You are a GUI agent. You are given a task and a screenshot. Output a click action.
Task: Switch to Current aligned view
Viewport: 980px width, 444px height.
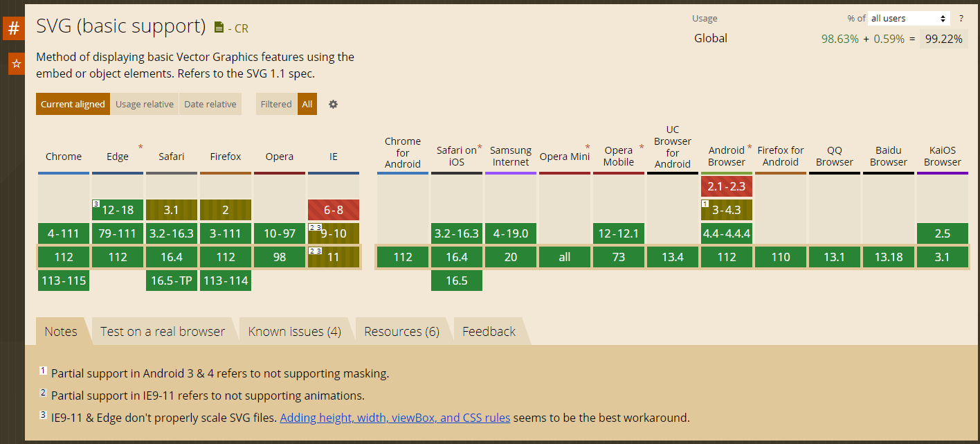(x=73, y=104)
